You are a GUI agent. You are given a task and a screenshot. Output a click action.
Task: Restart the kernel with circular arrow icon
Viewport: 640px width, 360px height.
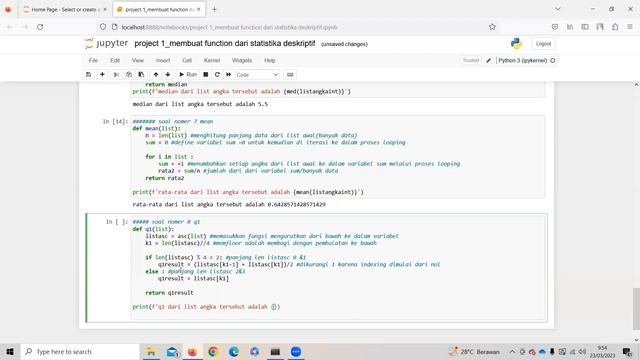point(217,75)
